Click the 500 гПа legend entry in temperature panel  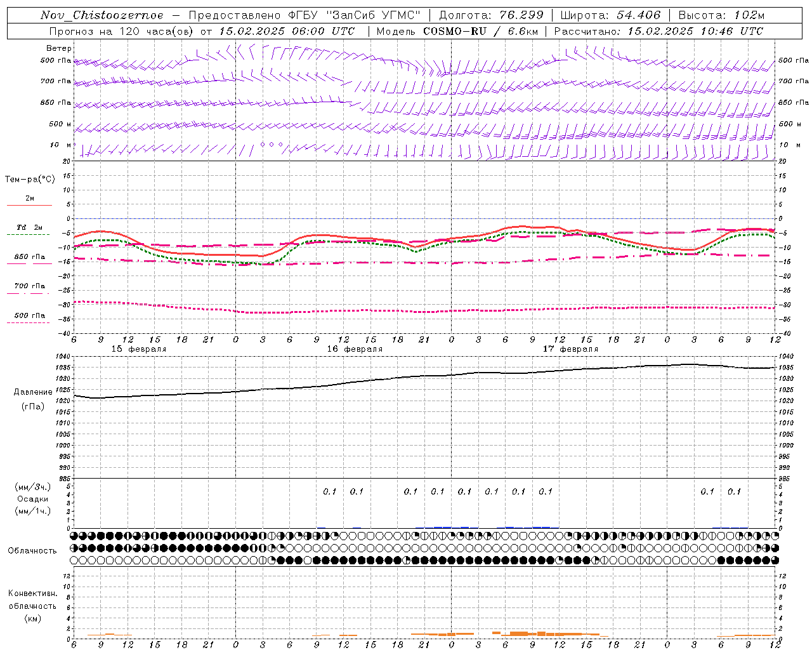[x=30, y=315]
